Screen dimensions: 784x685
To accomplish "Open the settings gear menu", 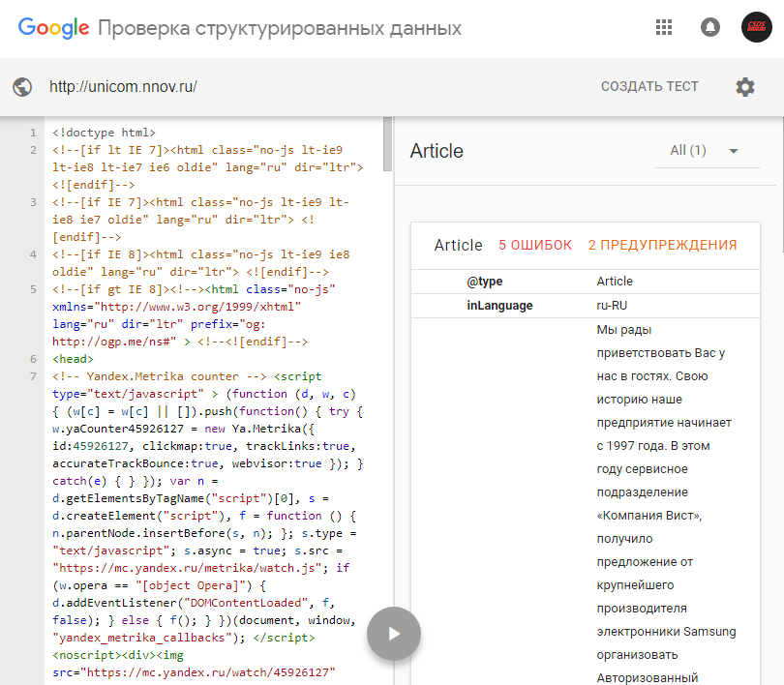I will click(x=744, y=87).
